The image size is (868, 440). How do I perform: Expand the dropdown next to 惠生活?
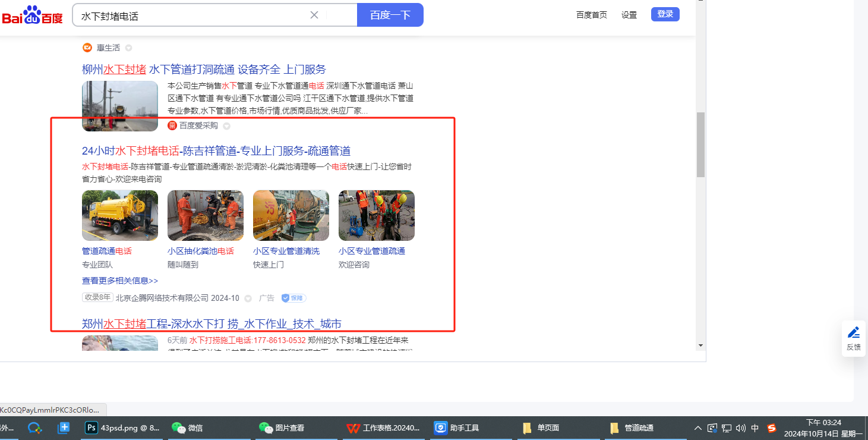coord(128,48)
